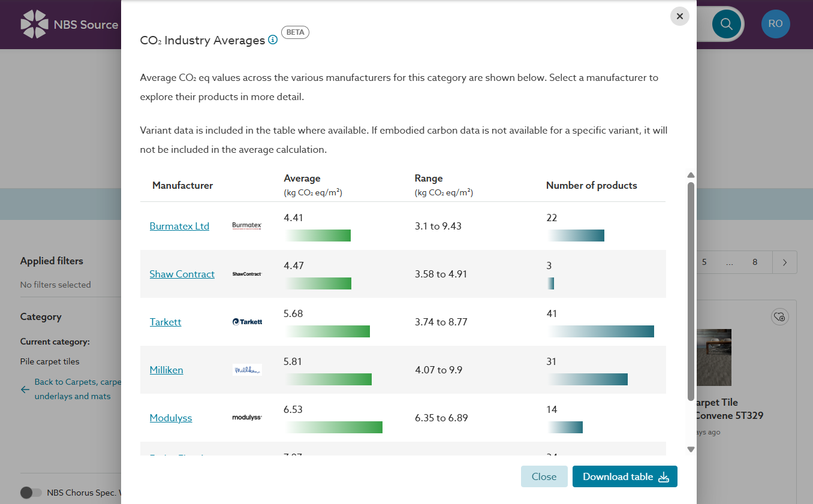
Task: Click the average value 4.41
Action: pos(294,218)
